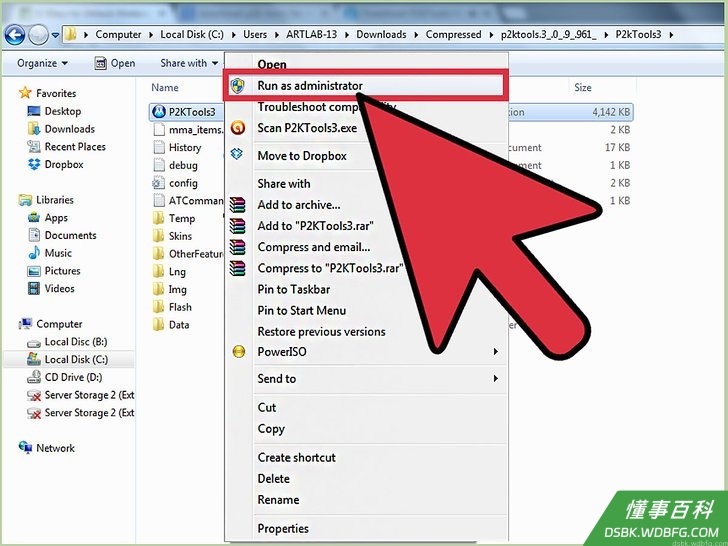Open the recent locations dropdown arrow
The width and height of the screenshot is (728, 546).
pos(55,35)
